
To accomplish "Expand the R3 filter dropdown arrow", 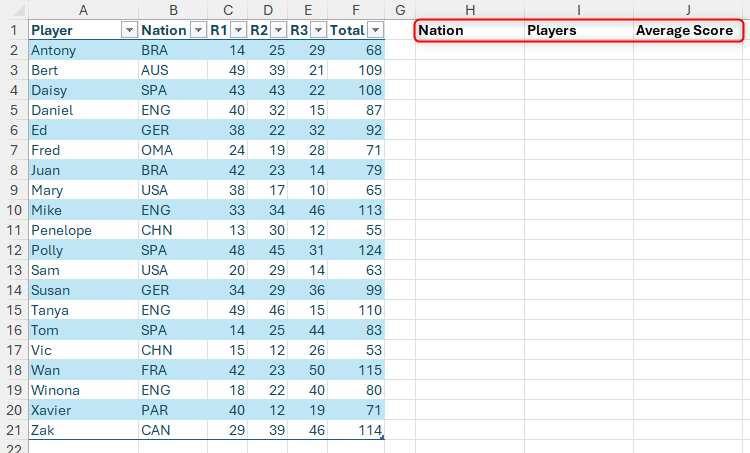I will 316,30.
